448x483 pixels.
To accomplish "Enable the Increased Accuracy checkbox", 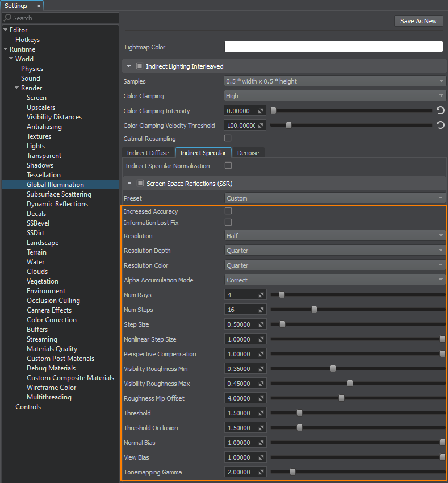I will [228, 211].
